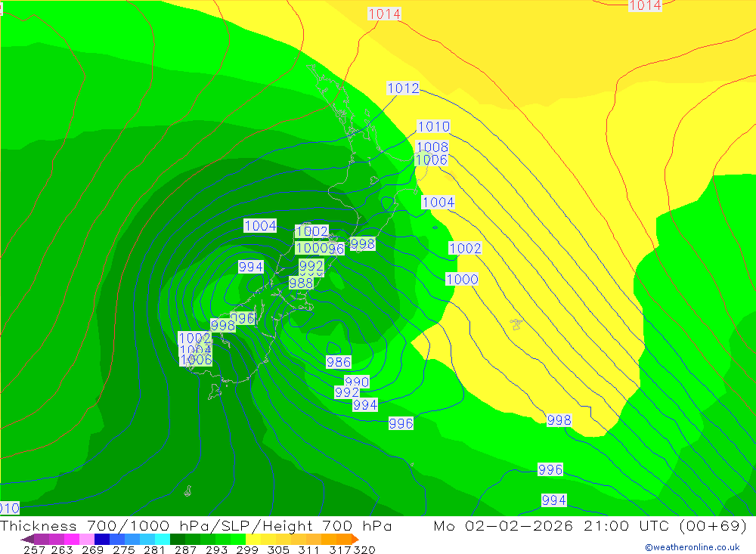This screenshot has width=756, height=554.
Task: Click the 1006 label beneath the 1008 label
Action: click(x=431, y=159)
